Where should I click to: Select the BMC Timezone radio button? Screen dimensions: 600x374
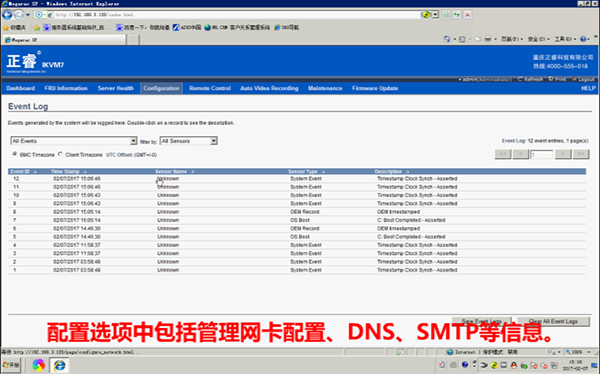(x=15, y=154)
